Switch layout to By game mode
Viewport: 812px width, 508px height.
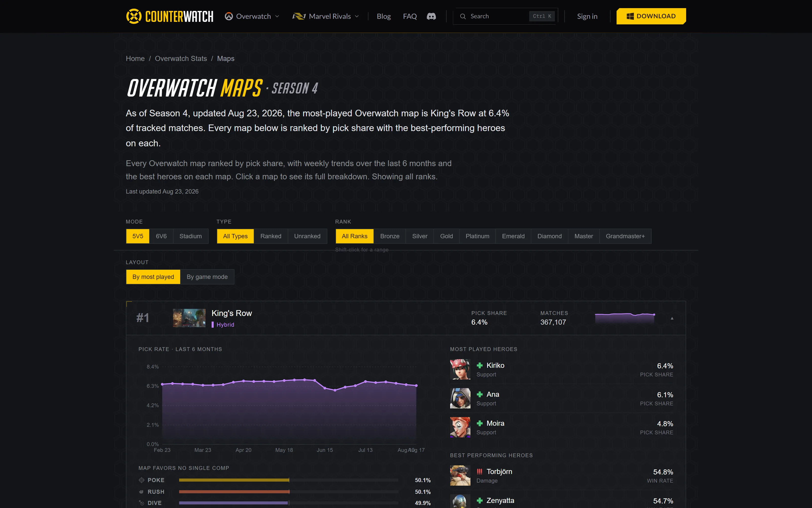[x=207, y=277]
